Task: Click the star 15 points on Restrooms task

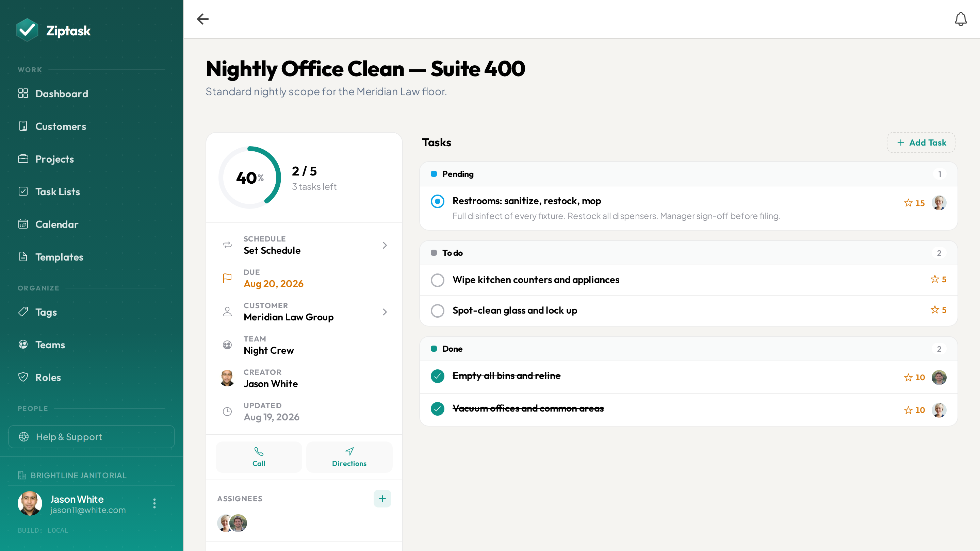Action: pos(914,203)
